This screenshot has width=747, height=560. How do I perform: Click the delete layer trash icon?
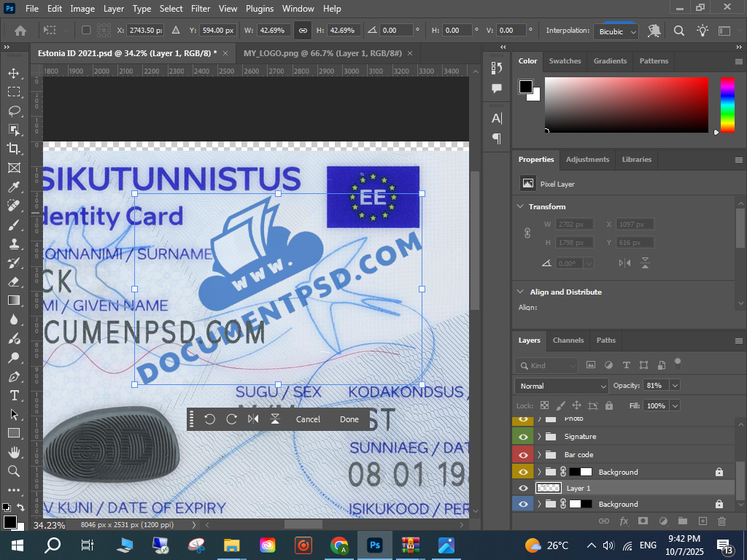click(x=721, y=521)
